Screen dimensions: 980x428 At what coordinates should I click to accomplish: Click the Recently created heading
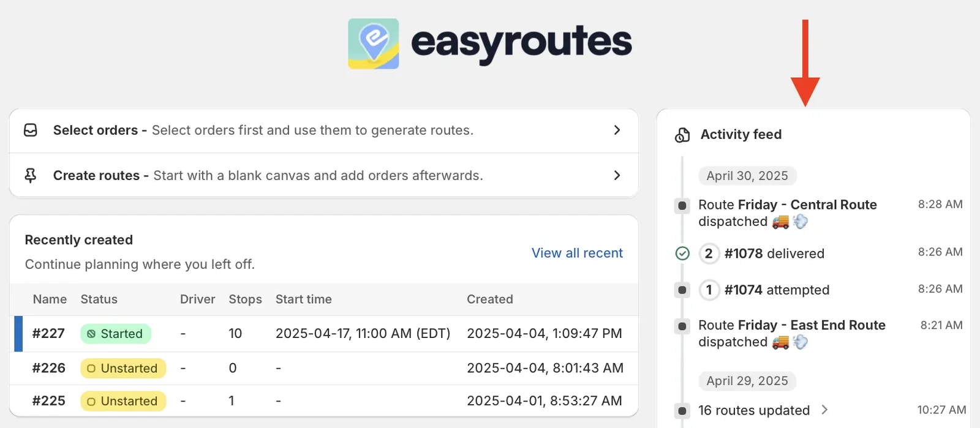[79, 240]
